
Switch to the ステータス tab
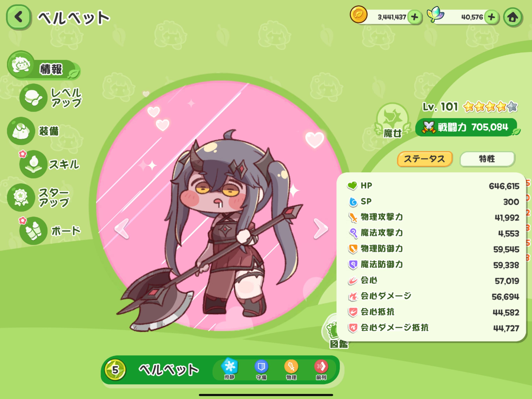click(x=425, y=159)
